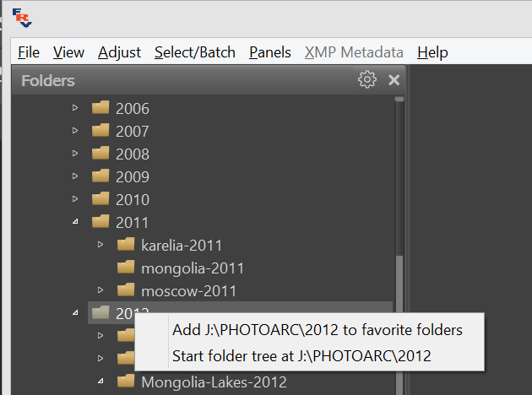Open the Adjust menu
The width and height of the screenshot is (532, 395).
click(x=119, y=52)
